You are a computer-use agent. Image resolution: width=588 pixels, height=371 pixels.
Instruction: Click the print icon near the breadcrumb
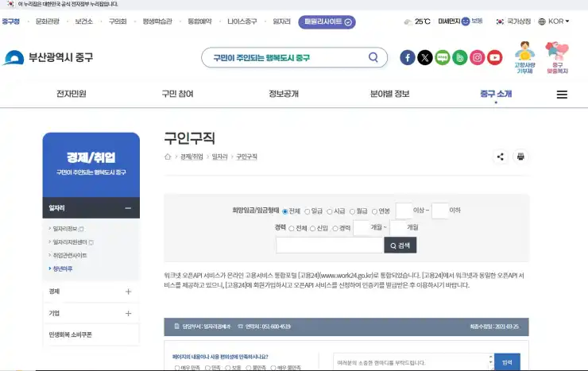click(520, 157)
